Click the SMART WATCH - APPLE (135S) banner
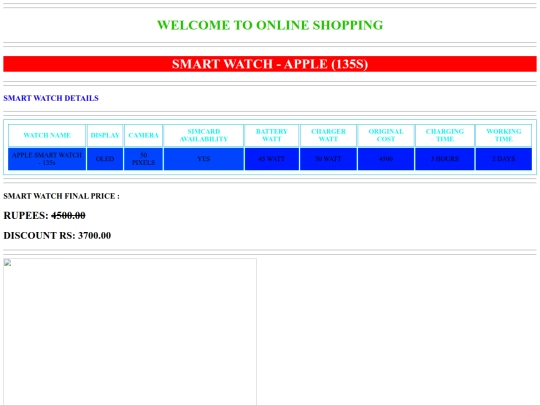This screenshot has height=405, width=540. coord(270,64)
